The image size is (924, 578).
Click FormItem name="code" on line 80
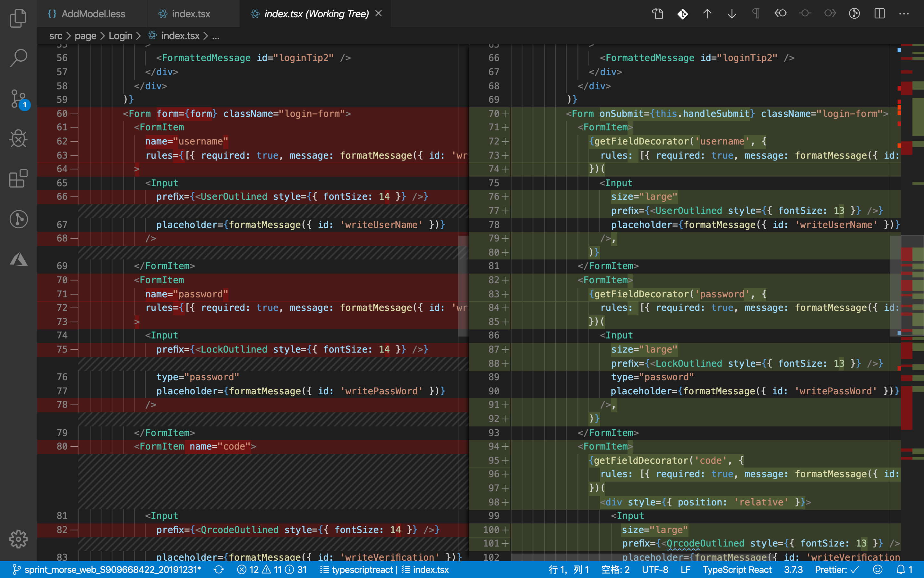(195, 446)
